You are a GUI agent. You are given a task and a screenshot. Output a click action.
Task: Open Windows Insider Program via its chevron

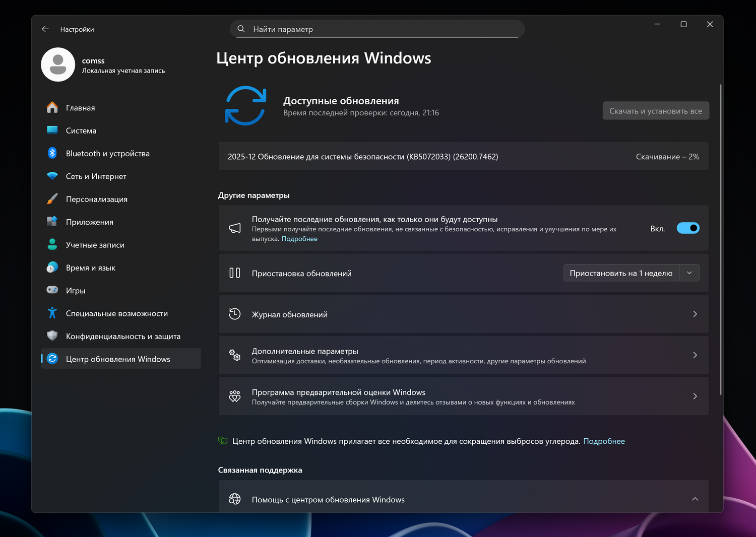pos(695,396)
